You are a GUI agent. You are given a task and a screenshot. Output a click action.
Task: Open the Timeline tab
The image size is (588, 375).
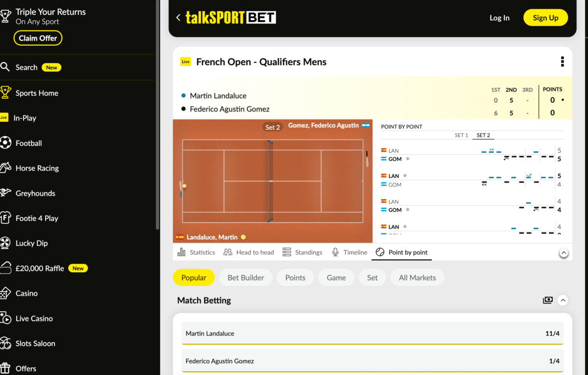click(x=349, y=252)
